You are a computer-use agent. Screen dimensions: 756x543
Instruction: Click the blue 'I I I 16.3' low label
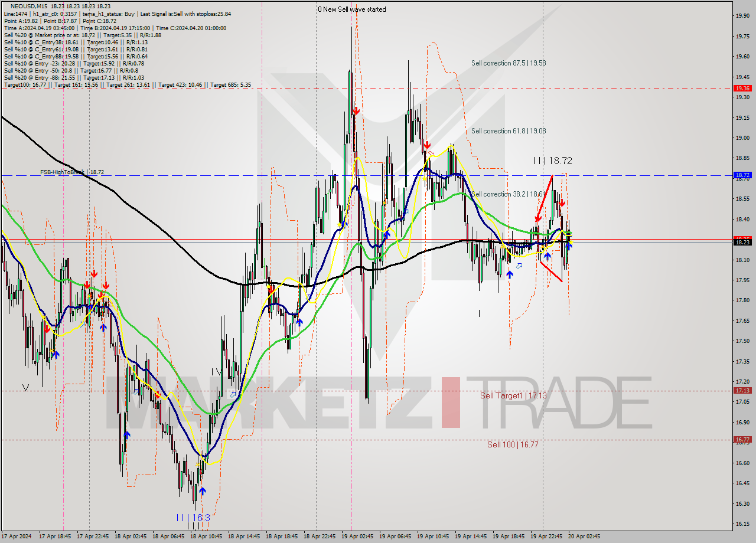point(193,518)
